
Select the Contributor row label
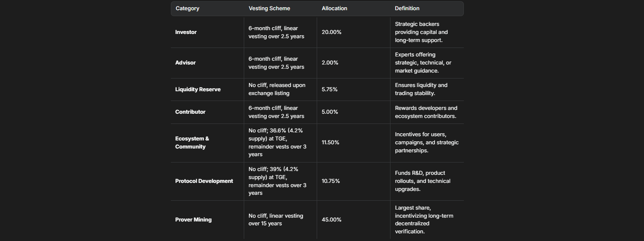click(x=190, y=112)
